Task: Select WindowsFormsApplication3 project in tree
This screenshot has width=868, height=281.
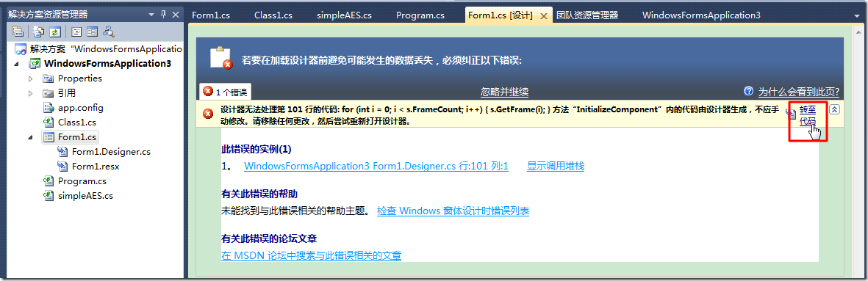Action: point(107,64)
